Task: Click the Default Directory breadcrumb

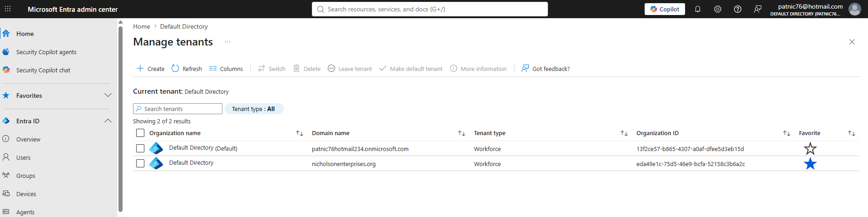Action: tap(184, 26)
